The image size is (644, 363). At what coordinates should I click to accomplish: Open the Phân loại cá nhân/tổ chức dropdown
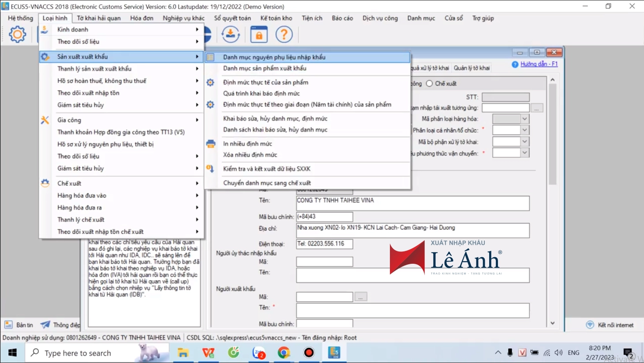(524, 130)
